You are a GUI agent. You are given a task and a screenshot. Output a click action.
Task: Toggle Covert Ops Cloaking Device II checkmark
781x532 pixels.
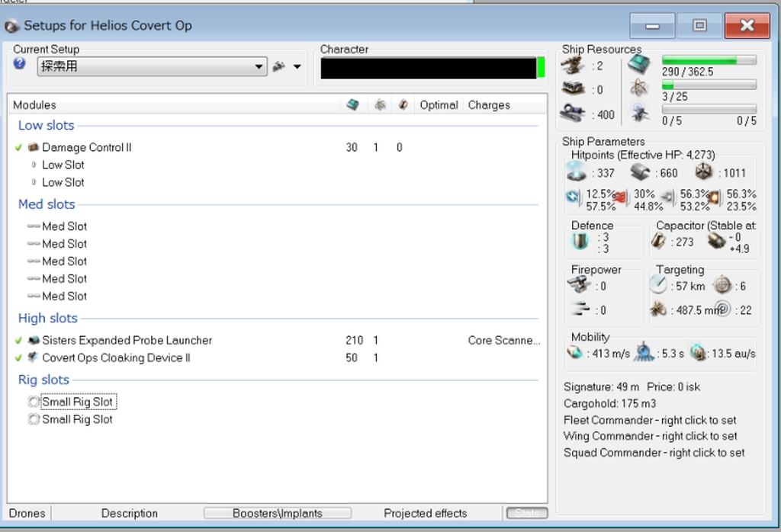[x=18, y=357]
